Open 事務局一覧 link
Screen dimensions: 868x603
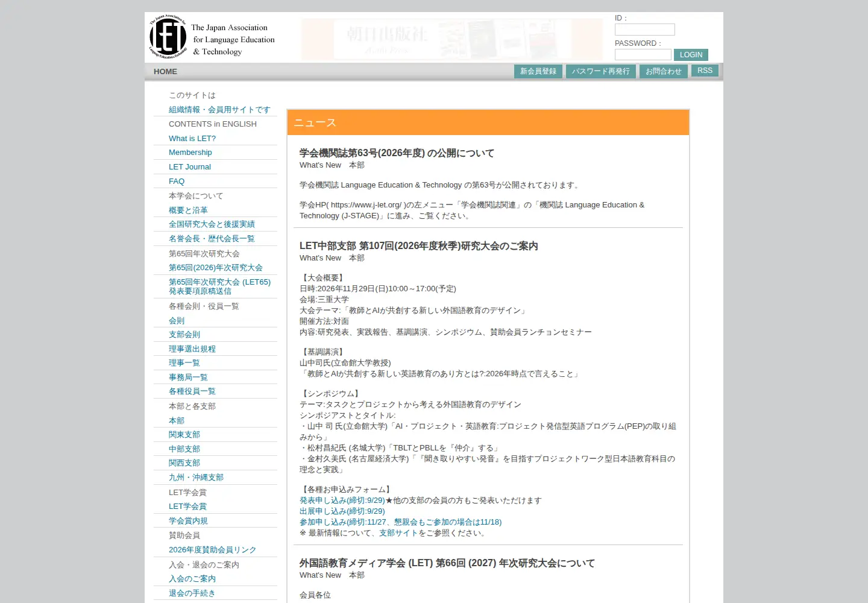(188, 377)
